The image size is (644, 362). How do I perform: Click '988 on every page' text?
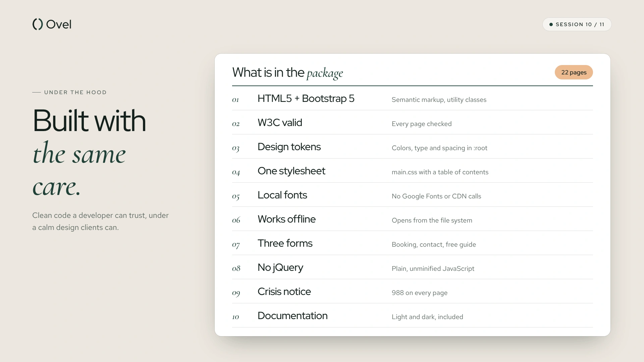click(x=420, y=293)
